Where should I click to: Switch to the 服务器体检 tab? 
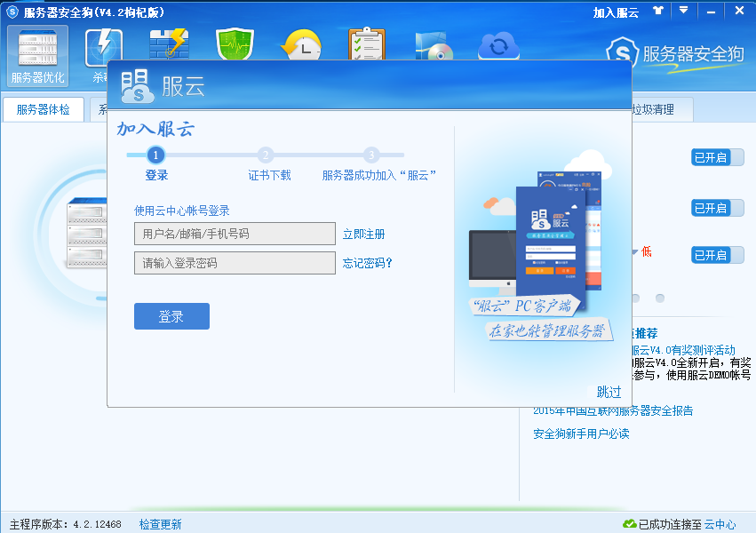click(44, 109)
